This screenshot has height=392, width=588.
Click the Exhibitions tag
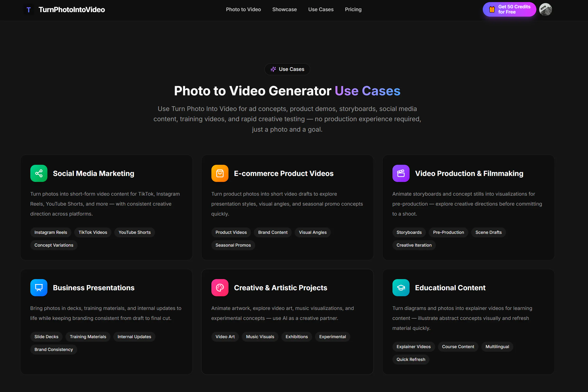click(297, 337)
